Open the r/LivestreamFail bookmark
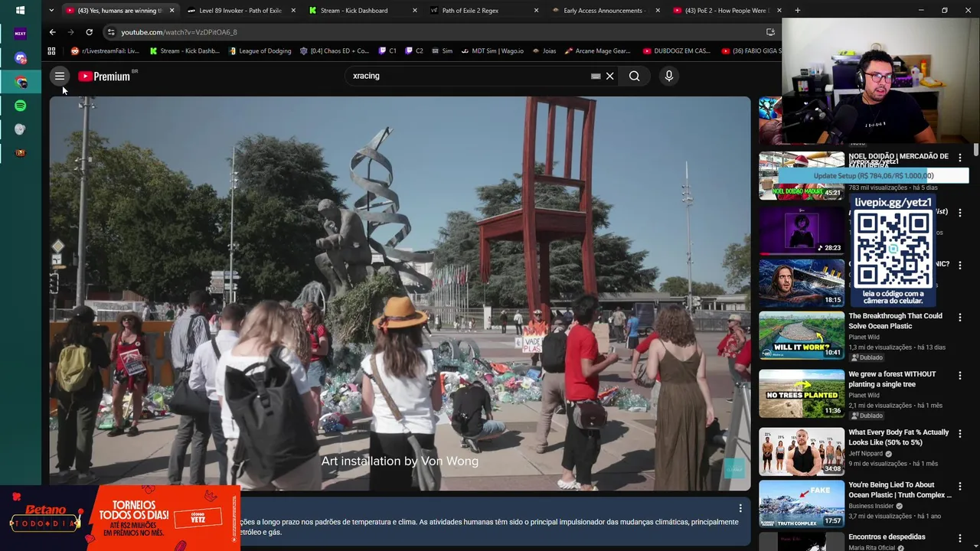Screen dimensions: 980x551 pos(105,51)
